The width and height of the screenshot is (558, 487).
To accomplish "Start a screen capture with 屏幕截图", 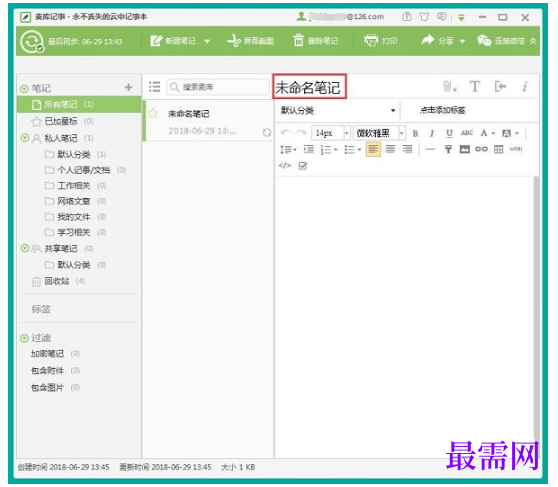I will point(251,41).
